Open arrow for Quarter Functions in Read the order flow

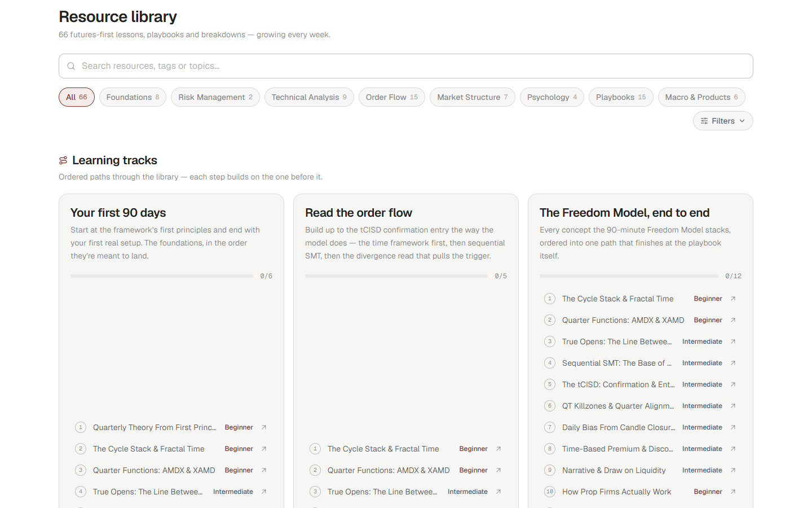point(498,470)
